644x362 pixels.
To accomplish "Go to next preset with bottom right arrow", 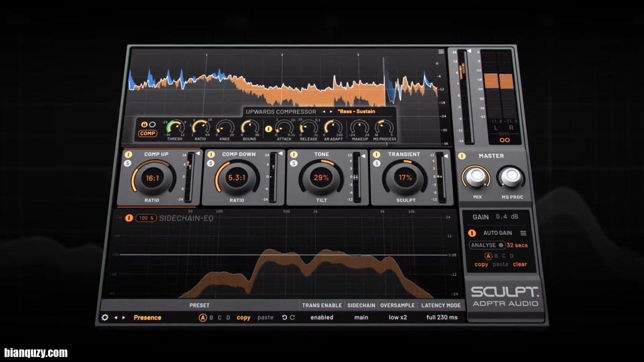I will click(x=124, y=318).
